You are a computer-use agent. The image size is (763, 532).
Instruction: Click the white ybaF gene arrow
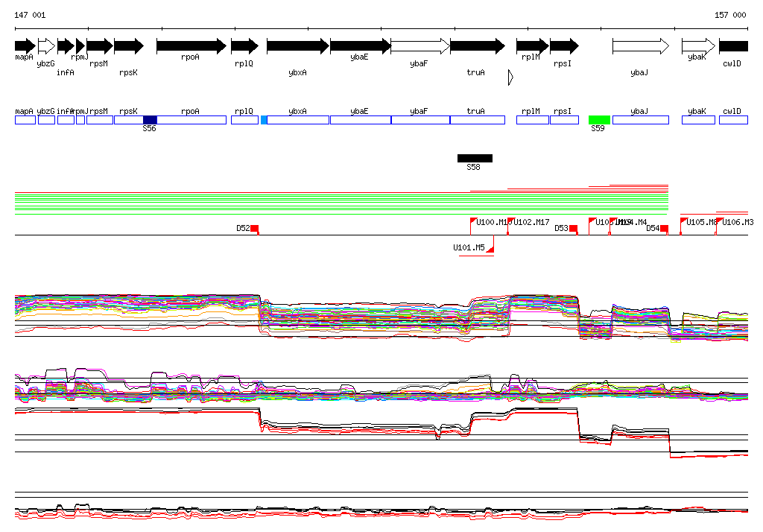(420, 46)
